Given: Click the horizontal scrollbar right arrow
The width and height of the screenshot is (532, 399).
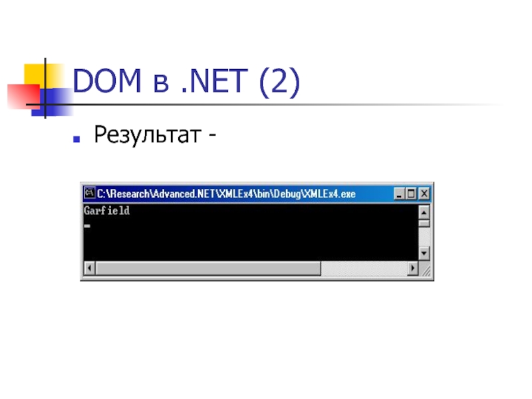Looking at the screenshot, I should (412, 268).
